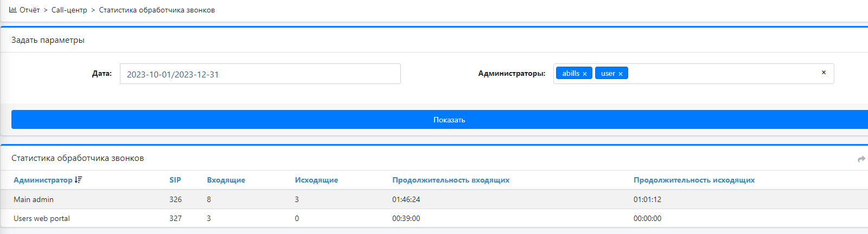
Task: Go to Call-центр in the breadcrumb
Action: [x=69, y=10]
